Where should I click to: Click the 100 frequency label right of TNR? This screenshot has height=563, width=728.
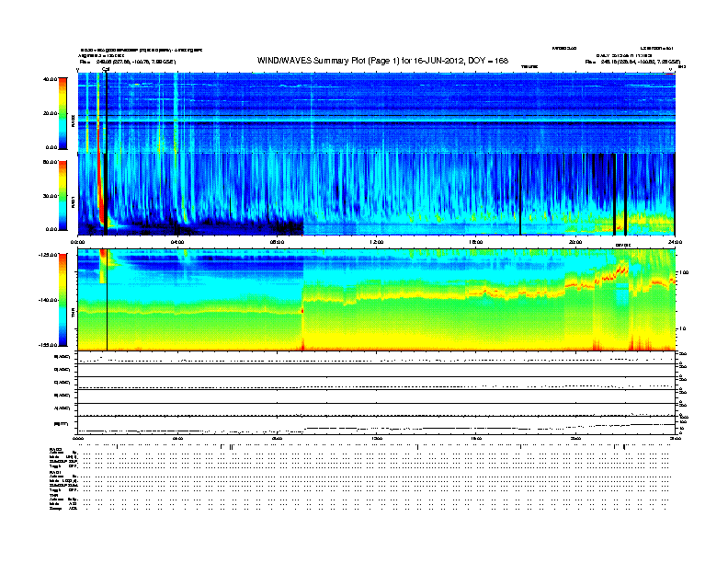pos(685,272)
